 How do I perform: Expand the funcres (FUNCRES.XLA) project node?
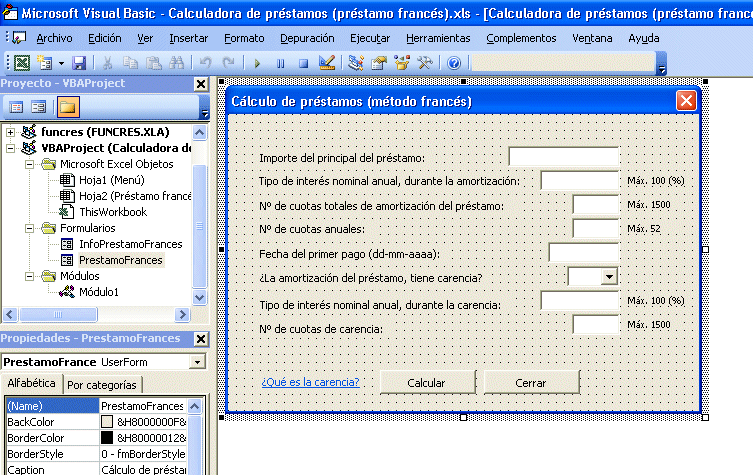pos(11,132)
